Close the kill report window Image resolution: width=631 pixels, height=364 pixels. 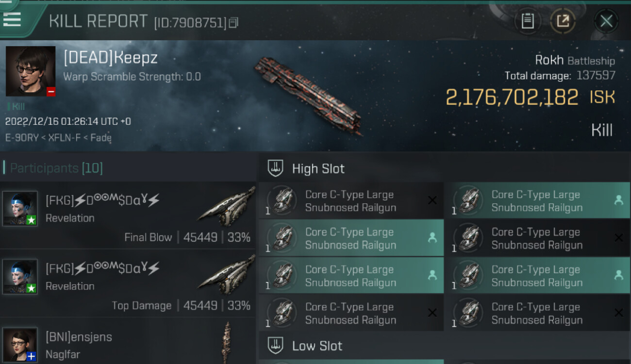pos(606,21)
